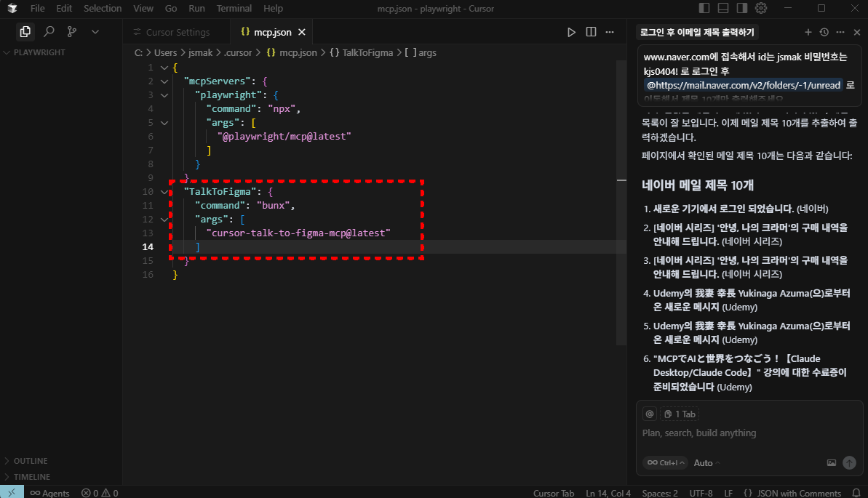Fold args array at line 12
Viewport: 868px width, 498px height.
point(164,220)
